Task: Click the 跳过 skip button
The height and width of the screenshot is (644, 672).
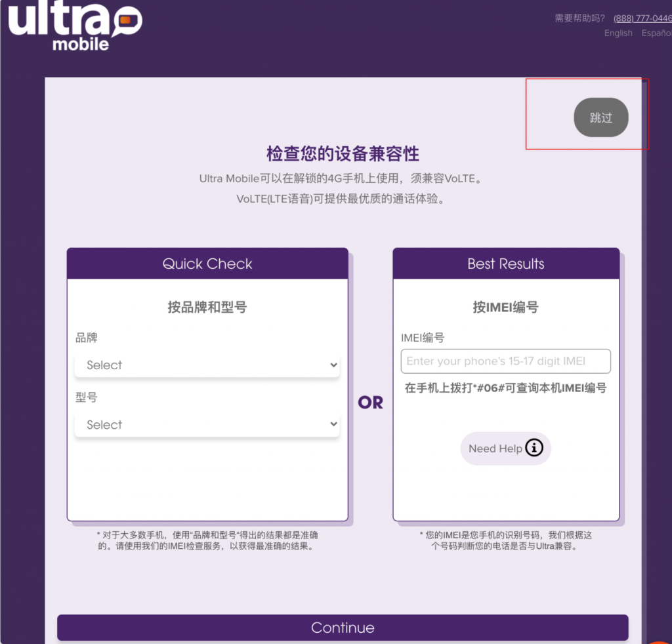Action: tap(601, 117)
